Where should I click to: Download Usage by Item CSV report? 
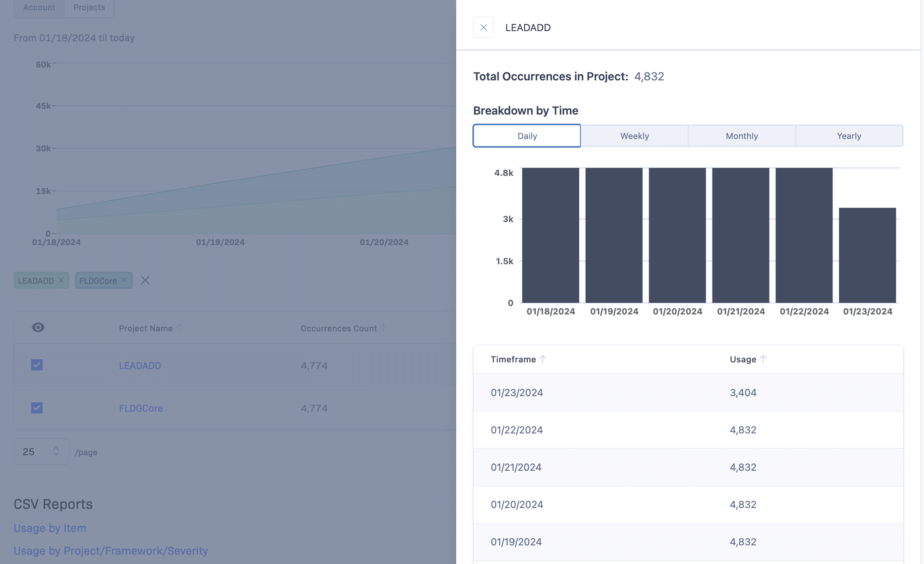click(x=50, y=528)
